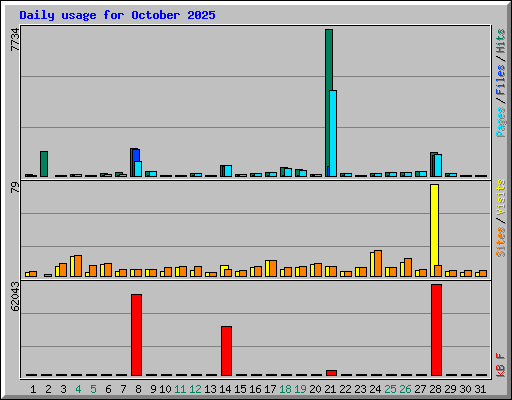Select green weekend day label 11
The width and height of the screenshot is (512, 400).
[x=180, y=389]
